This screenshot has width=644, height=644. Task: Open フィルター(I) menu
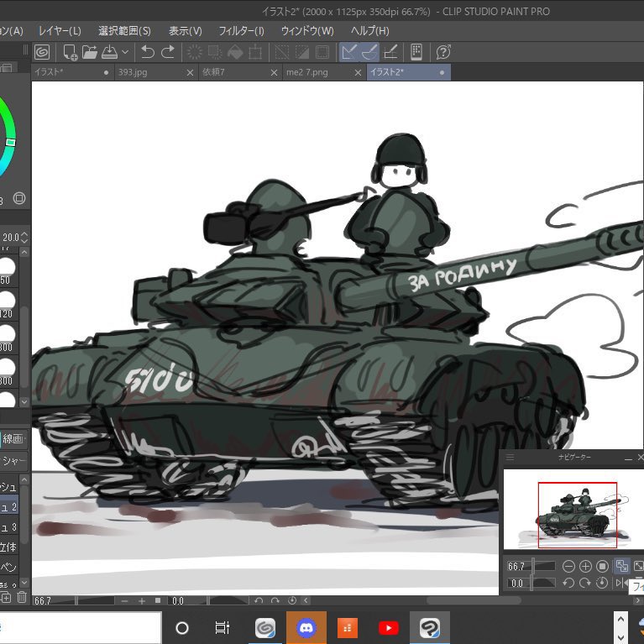[241, 31]
